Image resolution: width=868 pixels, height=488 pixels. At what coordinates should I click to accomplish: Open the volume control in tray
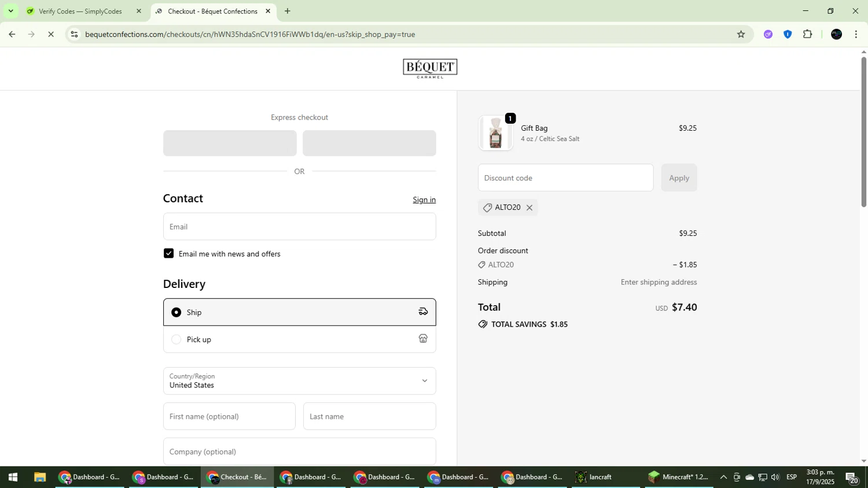775,478
